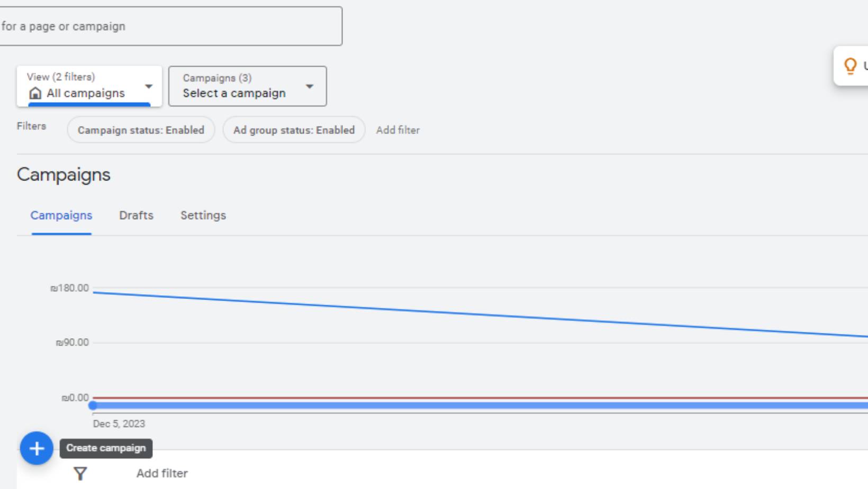The height and width of the screenshot is (489, 868).
Task: Click the Campaigns page heading
Action: [x=64, y=175]
